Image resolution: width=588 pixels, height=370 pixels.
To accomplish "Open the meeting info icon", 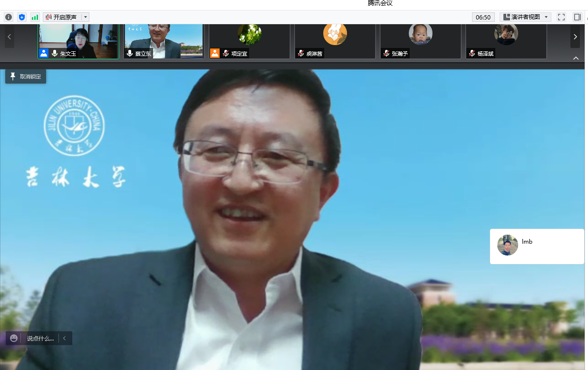I will 9,17.
